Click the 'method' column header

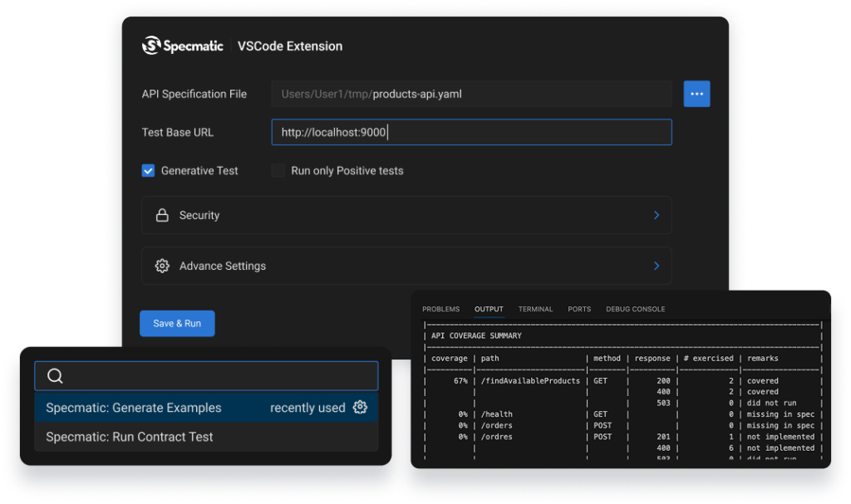click(607, 358)
